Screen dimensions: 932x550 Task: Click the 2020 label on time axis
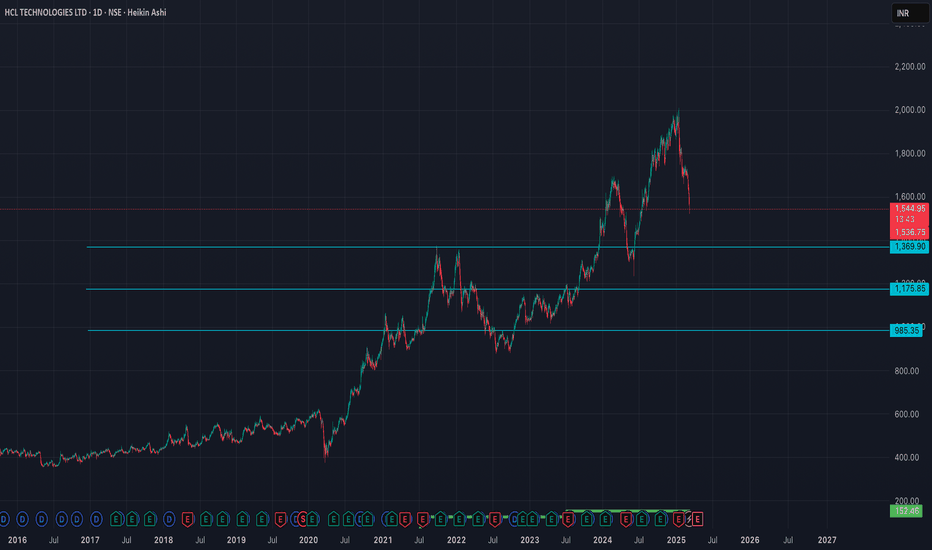point(308,540)
